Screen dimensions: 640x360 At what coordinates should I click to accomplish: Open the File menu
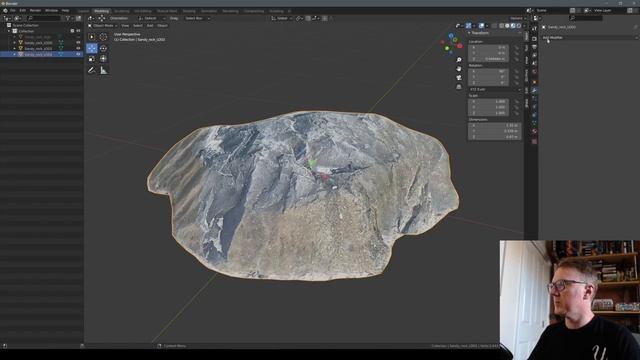click(x=13, y=11)
